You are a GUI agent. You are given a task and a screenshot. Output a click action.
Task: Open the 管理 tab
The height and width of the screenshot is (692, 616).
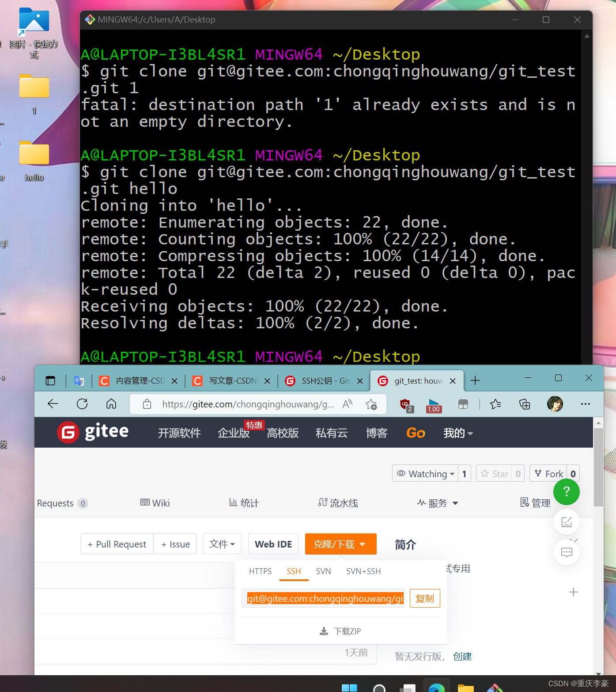click(x=535, y=503)
